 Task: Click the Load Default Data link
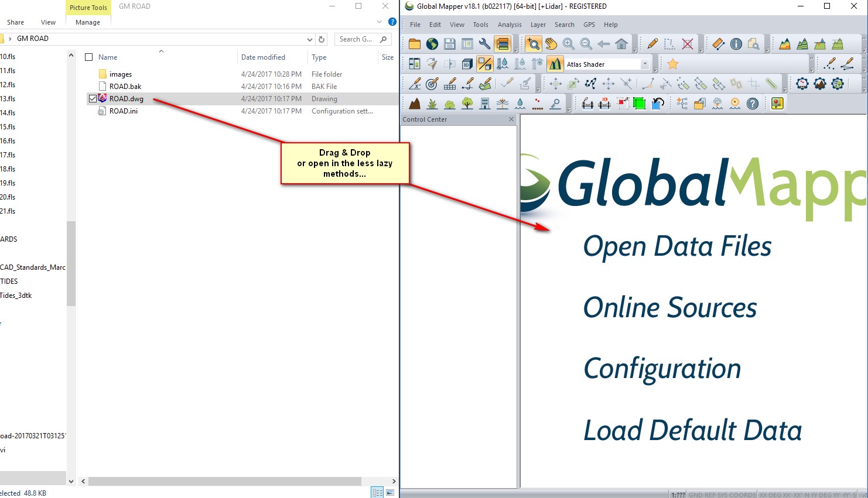692,431
